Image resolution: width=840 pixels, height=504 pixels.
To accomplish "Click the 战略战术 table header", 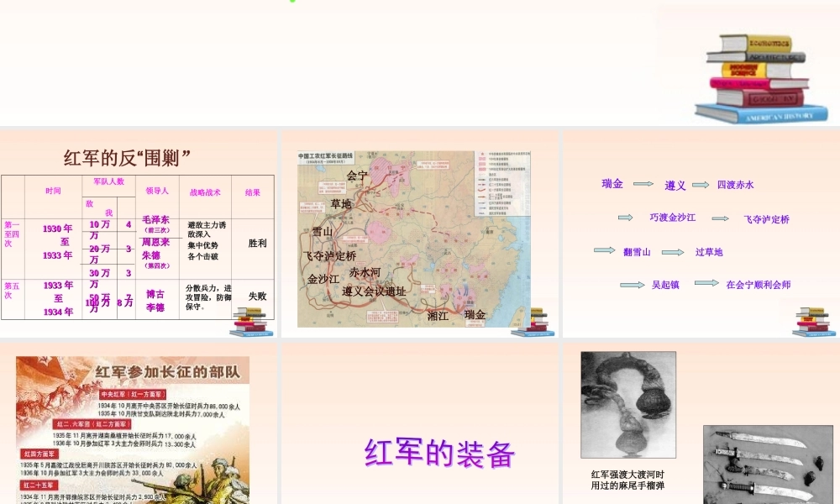I will coord(205,192).
